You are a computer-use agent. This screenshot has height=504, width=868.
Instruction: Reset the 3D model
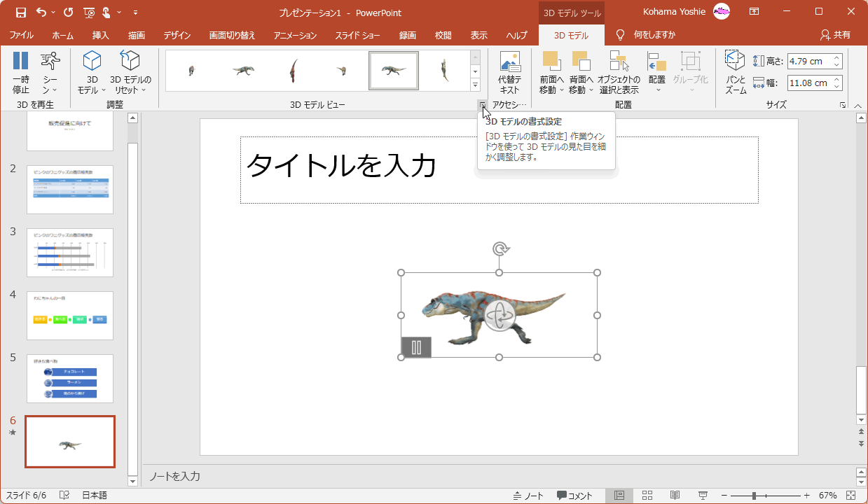(x=129, y=70)
